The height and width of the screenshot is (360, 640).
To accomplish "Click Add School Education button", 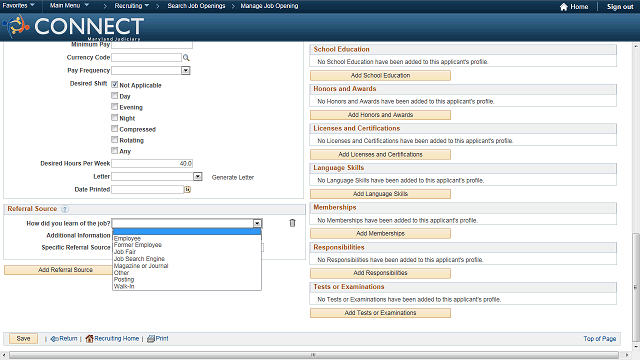I will point(380,76).
